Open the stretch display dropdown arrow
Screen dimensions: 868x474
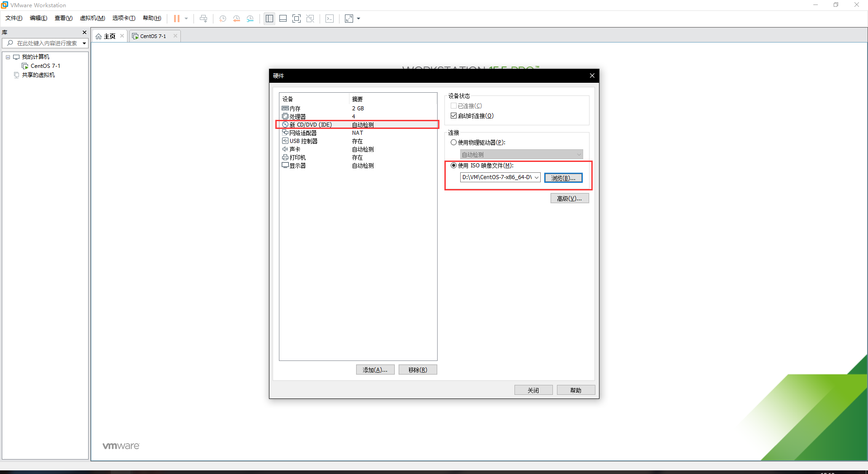[359, 19]
